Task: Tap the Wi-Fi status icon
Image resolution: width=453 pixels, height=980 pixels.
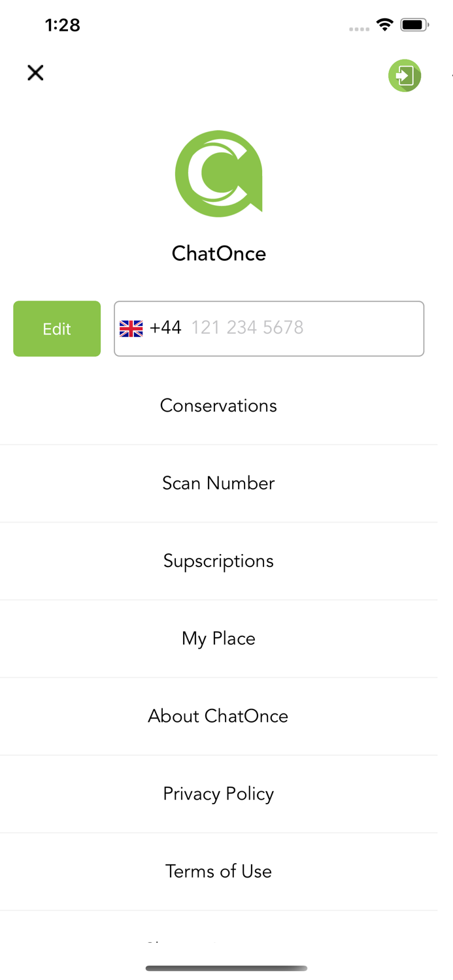Action: pos(384,25)
